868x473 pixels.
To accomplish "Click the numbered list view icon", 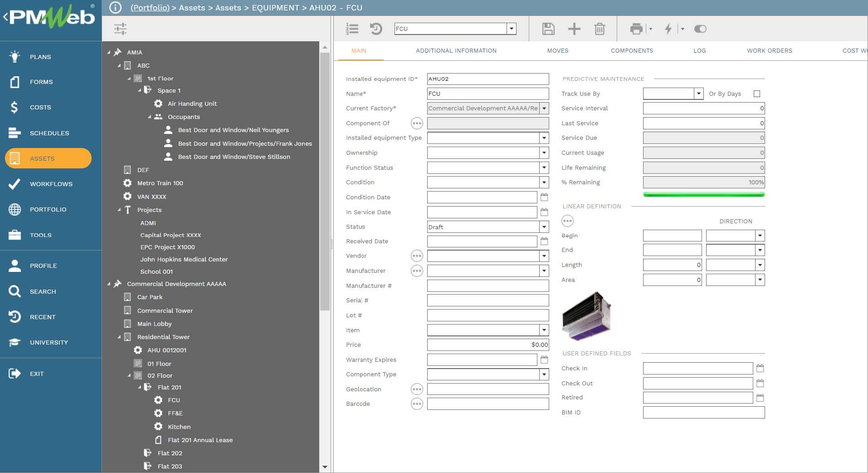I will click(x=352, y=29).
